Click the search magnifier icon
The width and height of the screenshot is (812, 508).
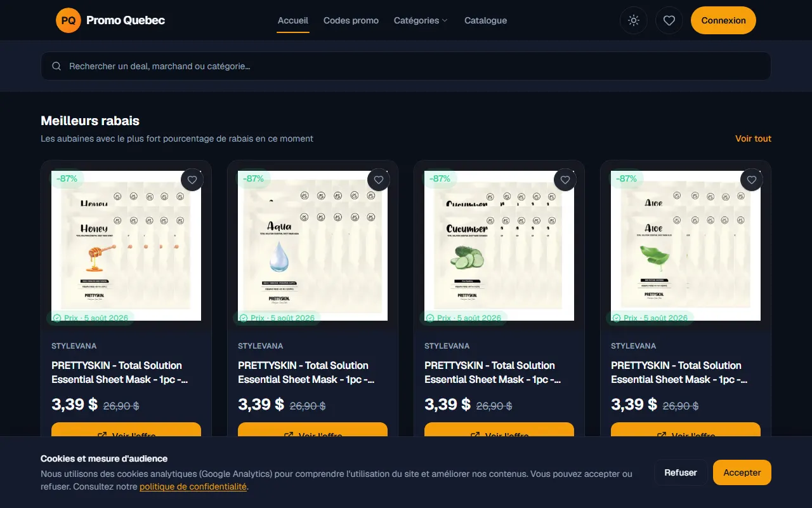point(56,66)
